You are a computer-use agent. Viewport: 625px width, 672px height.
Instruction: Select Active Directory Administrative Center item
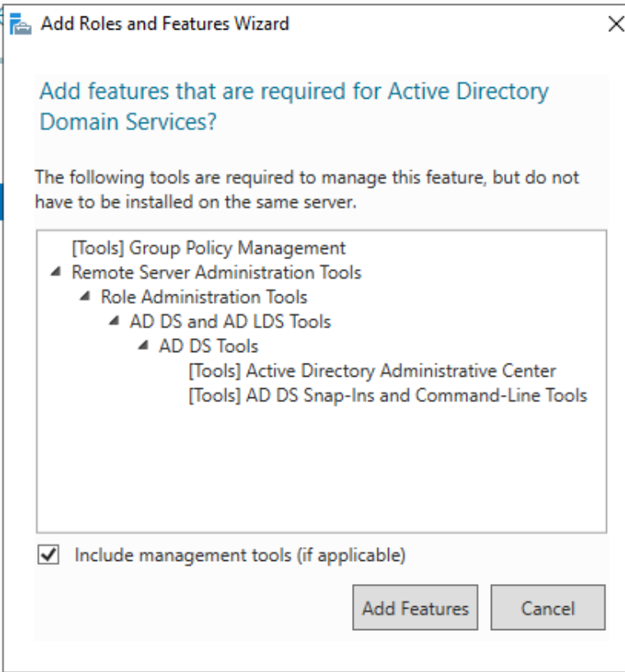pyautogui.click(x=372, y=371)
